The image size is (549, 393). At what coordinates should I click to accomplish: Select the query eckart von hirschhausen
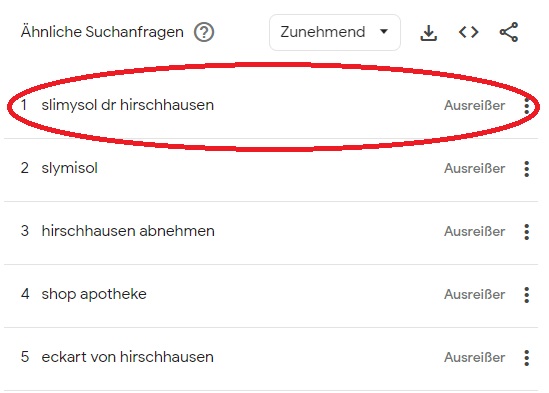127,357
